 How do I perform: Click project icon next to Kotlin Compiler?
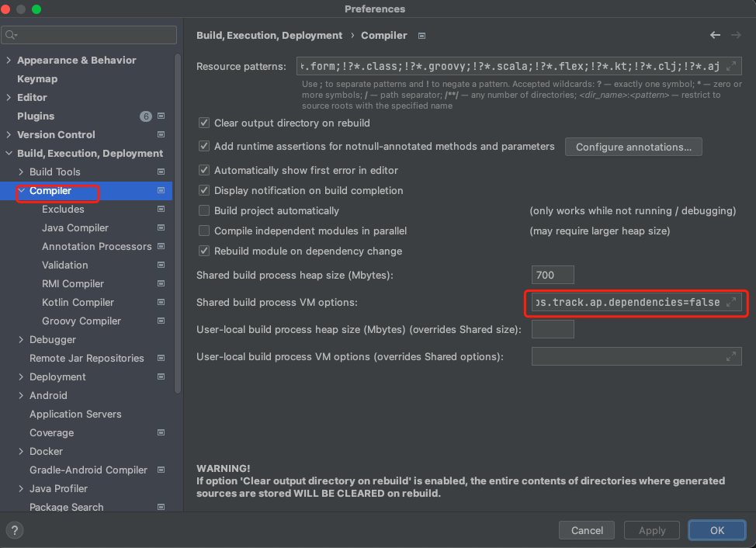161,302
